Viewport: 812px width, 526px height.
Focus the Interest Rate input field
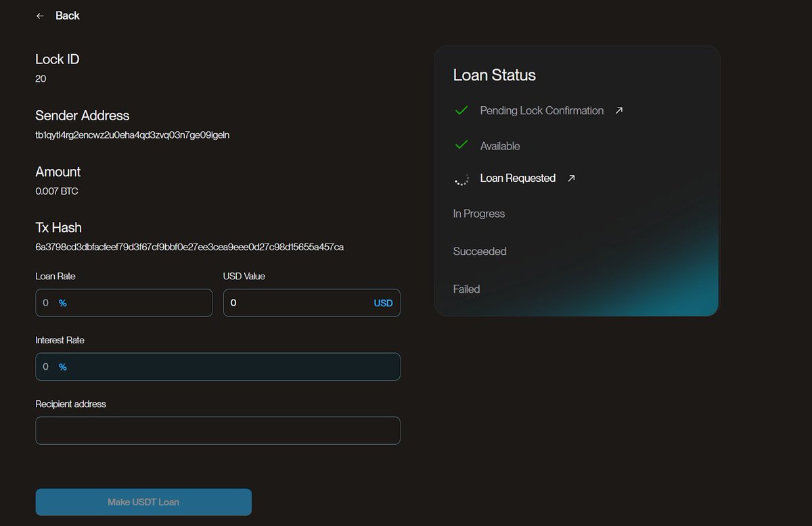tap(218, 366)
